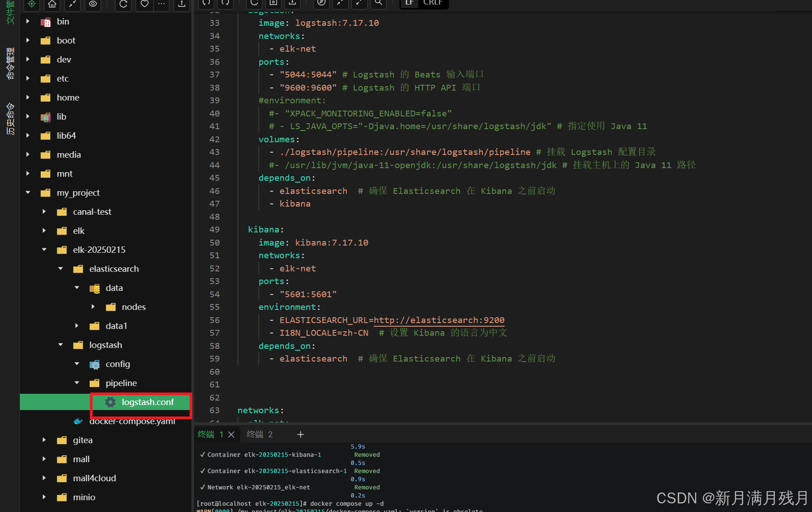Viewport: 812px width, 512px height.
Task: Select the config folder gear icon
Action: point(94,364)
